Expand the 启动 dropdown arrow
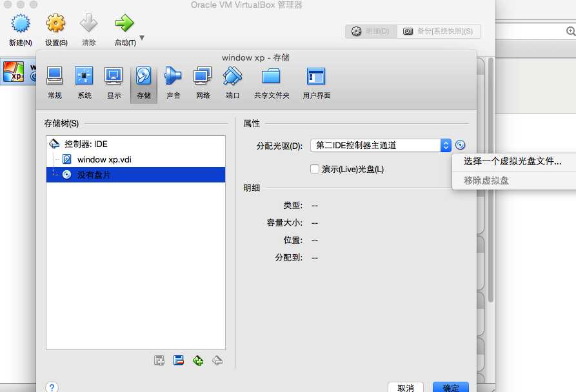The width and height of the screenshot is (576, 392). pos(142,37)
